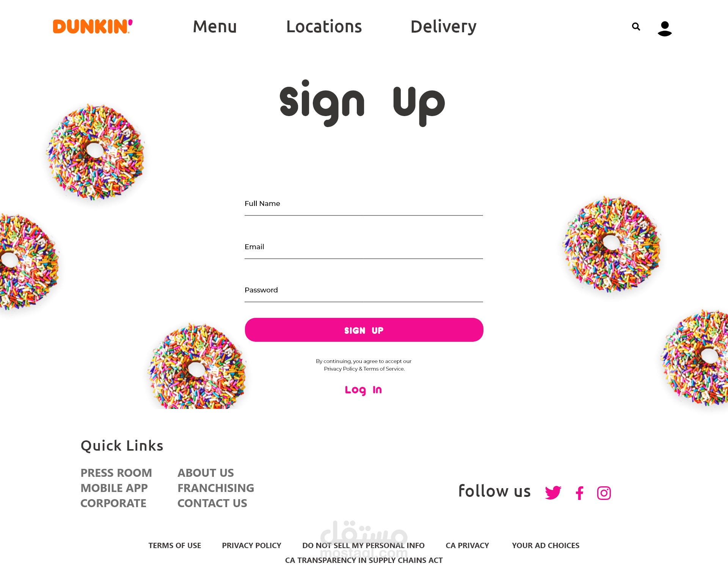Image resolution: width=728 pixels, height=572 pixels.
Task: Open the CONTACT US link
Action: coord(212,503)
